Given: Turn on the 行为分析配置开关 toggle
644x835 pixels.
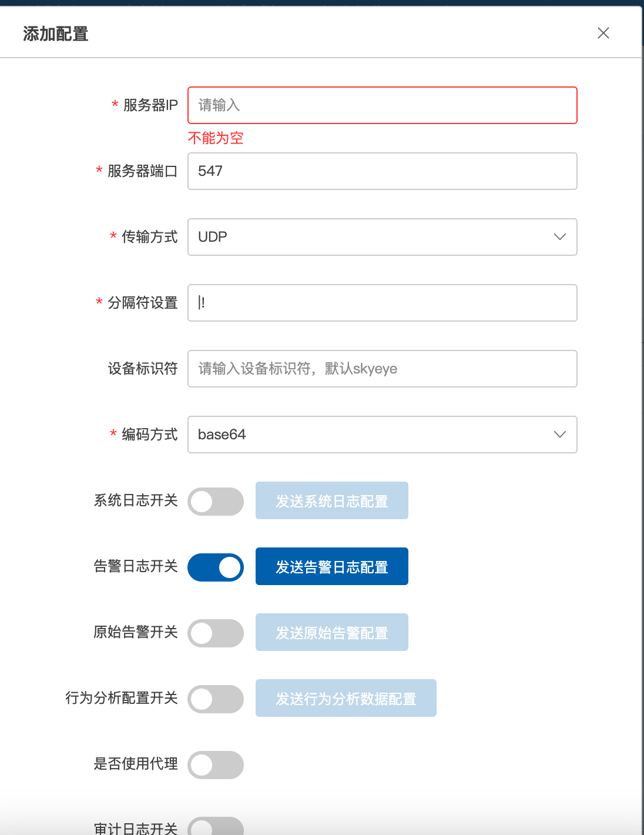Looking at the screenshot, I should [x=216, y=699].
